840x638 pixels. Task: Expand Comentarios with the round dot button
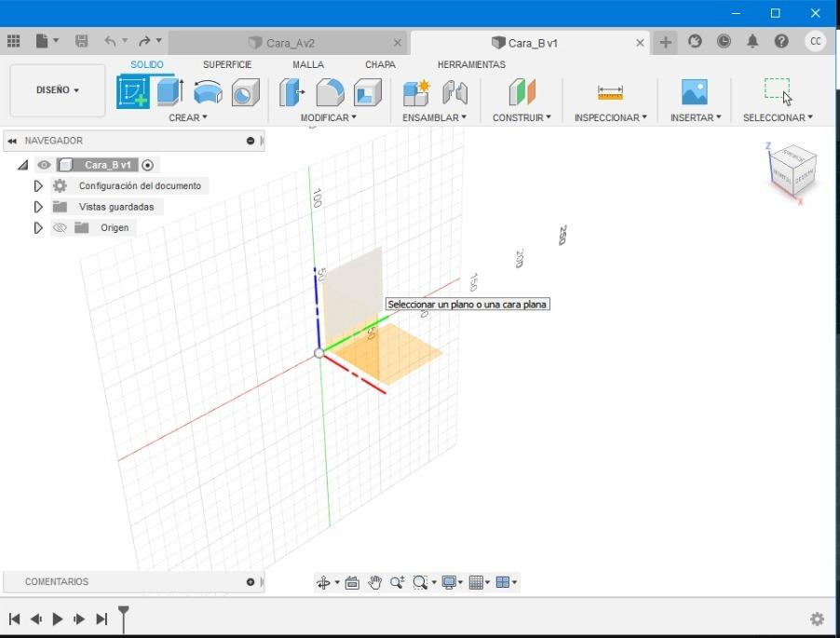(x=251, y=582)
